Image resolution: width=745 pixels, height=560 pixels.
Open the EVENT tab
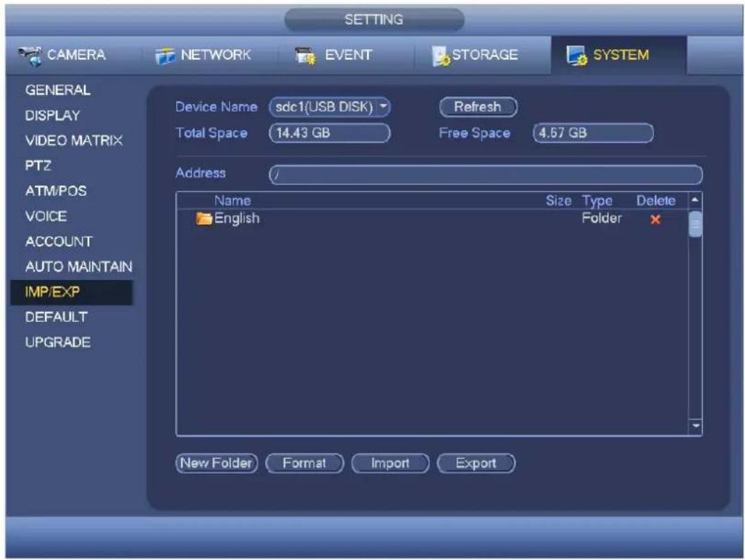pos(333,55)
